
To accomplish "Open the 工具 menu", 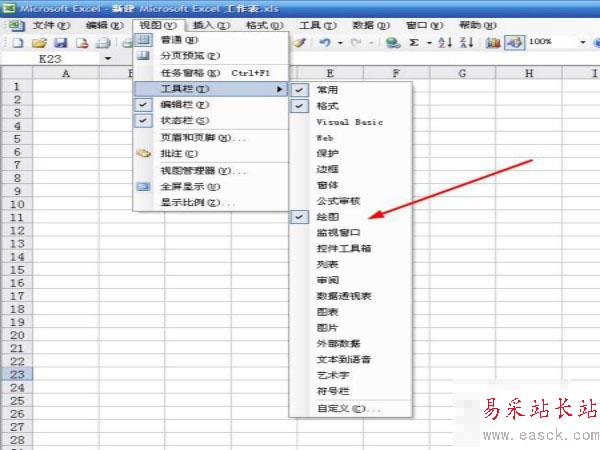I will 318,26.
